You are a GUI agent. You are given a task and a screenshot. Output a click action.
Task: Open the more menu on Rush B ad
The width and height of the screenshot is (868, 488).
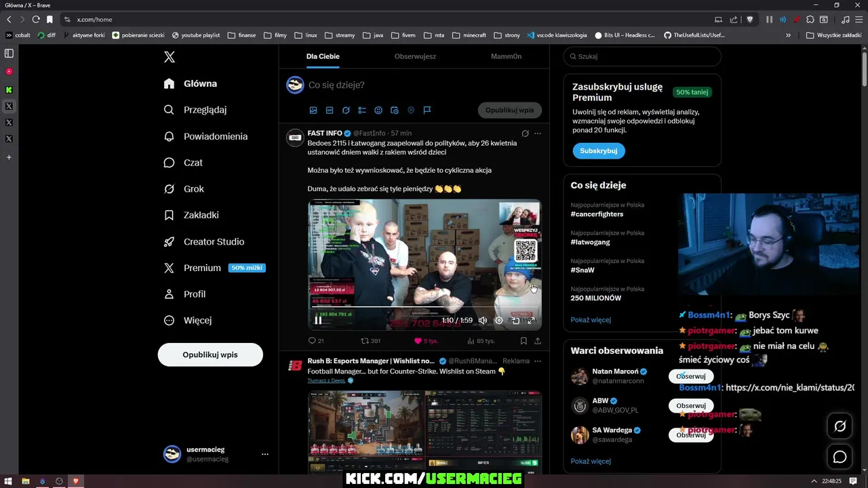coord(538,361)
